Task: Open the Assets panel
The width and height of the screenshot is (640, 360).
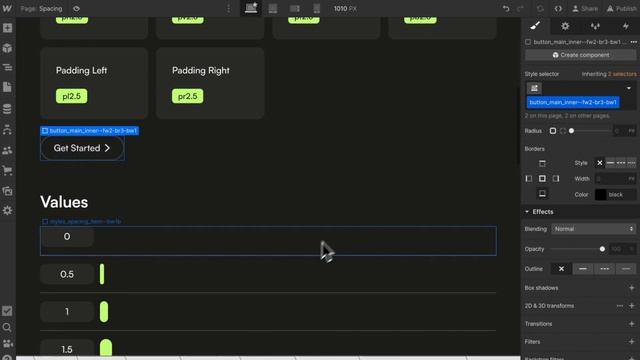Action: pos(7,191)
